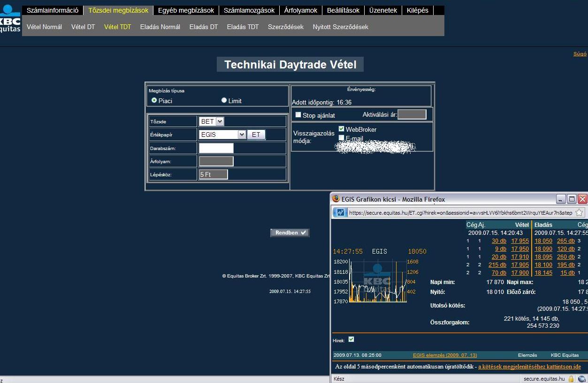The height and width of the screenshot is (383, 588).
Task: Click the 17 905 buy price link
Action: [x=520, y=265]
